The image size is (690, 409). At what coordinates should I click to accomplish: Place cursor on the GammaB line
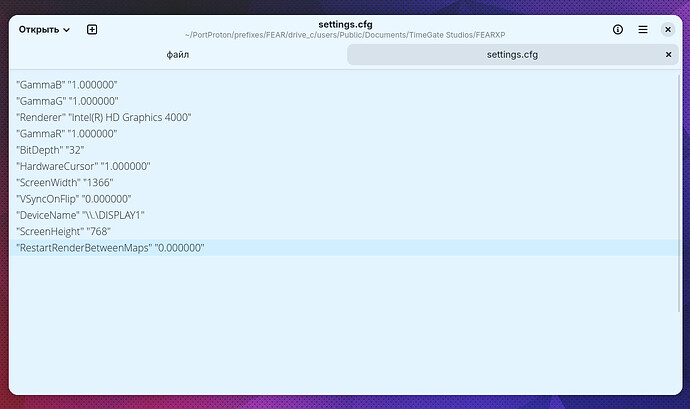pyautogui.click(x=67, y=85)
